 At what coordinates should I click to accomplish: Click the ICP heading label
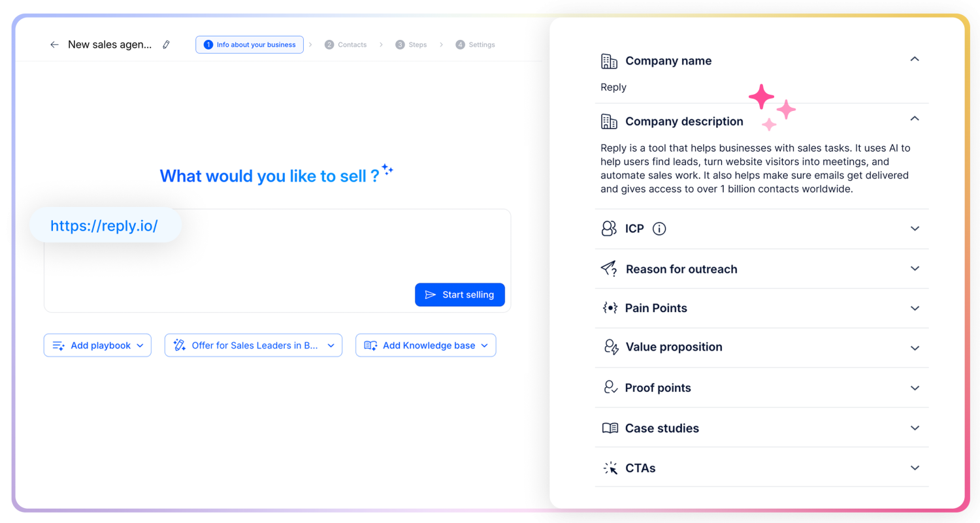tap(634, 229)
